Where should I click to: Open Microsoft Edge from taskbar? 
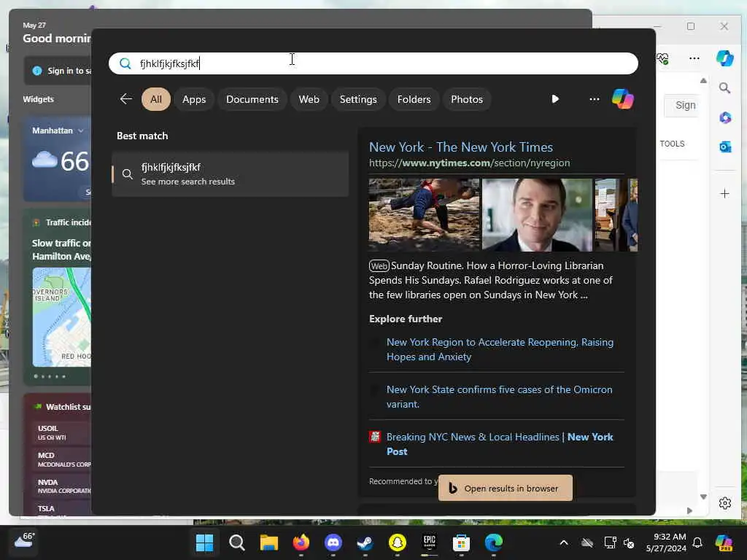point(494,542)
